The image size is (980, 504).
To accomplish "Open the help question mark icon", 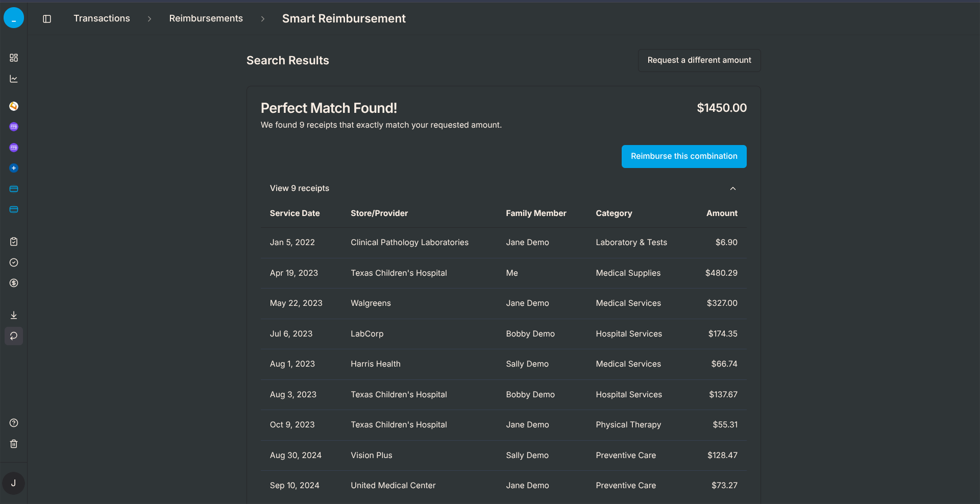I will click(x=14, y=423).
